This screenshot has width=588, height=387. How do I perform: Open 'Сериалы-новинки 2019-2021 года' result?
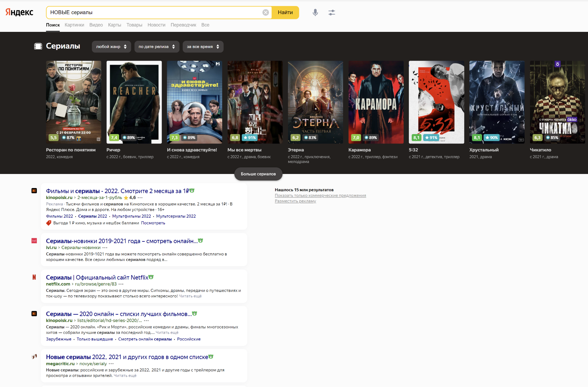122,241
